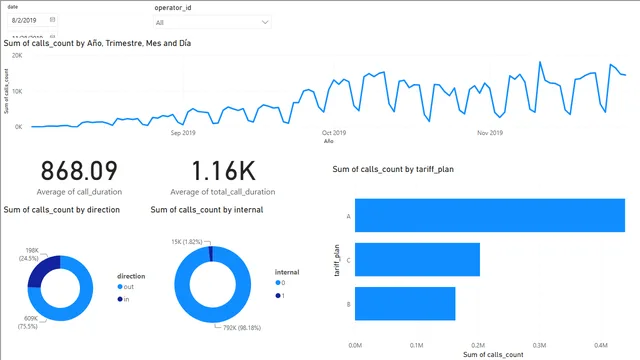Viewport: 640px width, 360px height.
Task: Click the 0.4M x-axis tick label
Action: 601,345
